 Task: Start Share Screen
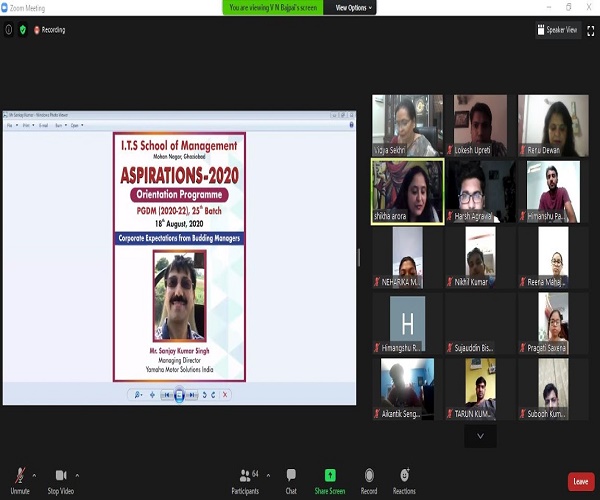click(330, 481)
